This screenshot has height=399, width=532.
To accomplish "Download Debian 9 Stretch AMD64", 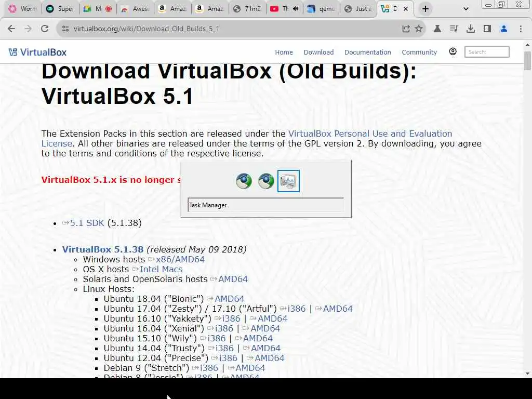I will click(246, 368).
